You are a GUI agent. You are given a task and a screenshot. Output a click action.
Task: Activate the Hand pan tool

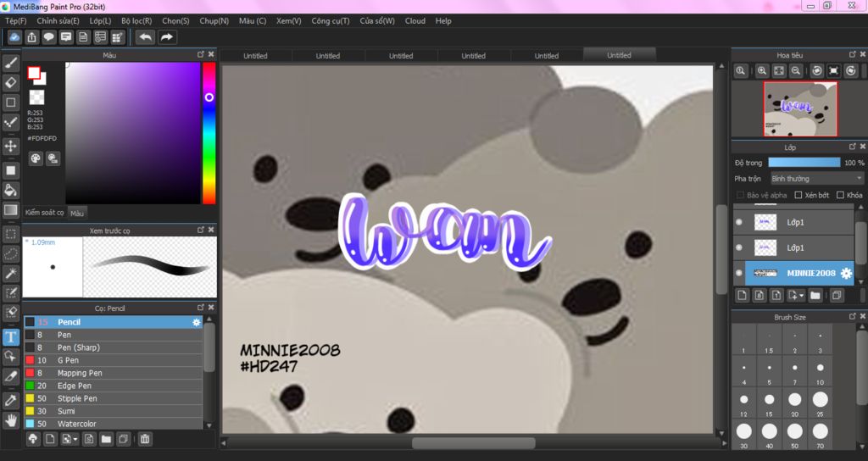coord(11,420)
